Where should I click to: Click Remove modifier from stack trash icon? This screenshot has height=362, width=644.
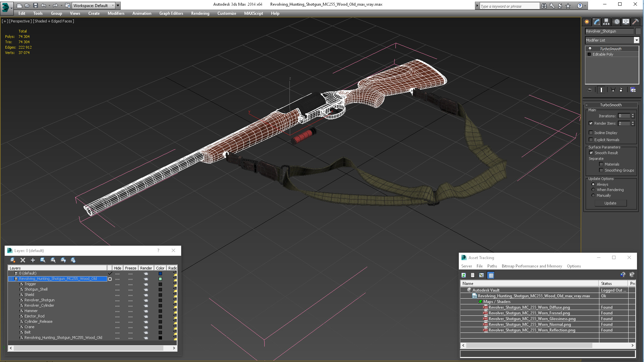tap(621, 90)
